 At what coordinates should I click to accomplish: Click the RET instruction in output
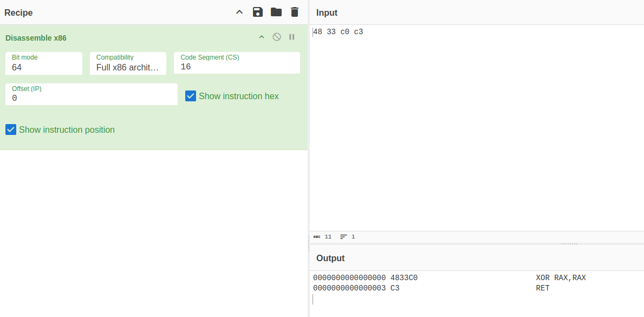click(x=543, y=288)
